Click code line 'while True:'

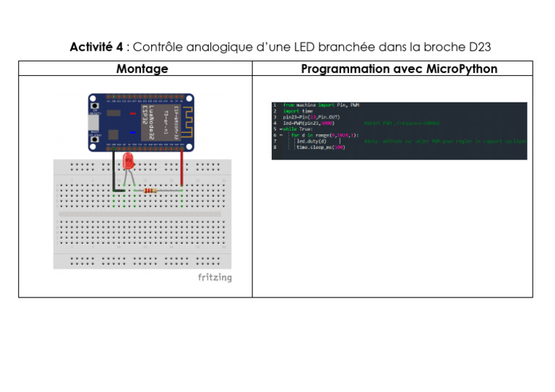coord(298,129)
